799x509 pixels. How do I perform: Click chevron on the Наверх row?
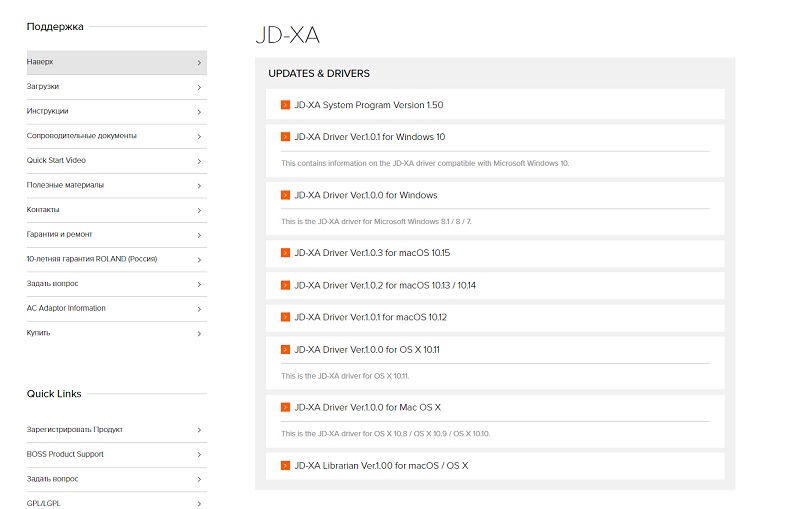(199, 63)
